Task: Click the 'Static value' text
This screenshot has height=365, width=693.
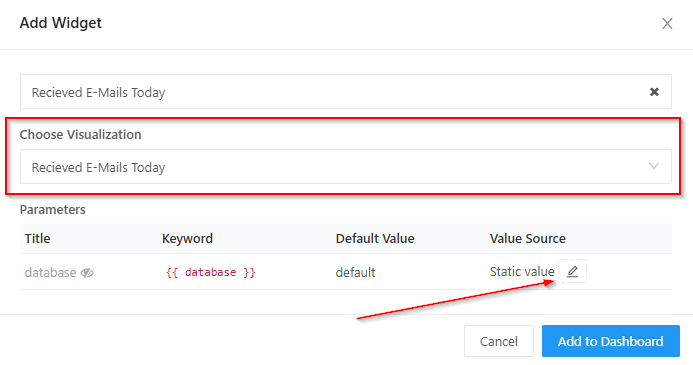Action: click(522, 271)
